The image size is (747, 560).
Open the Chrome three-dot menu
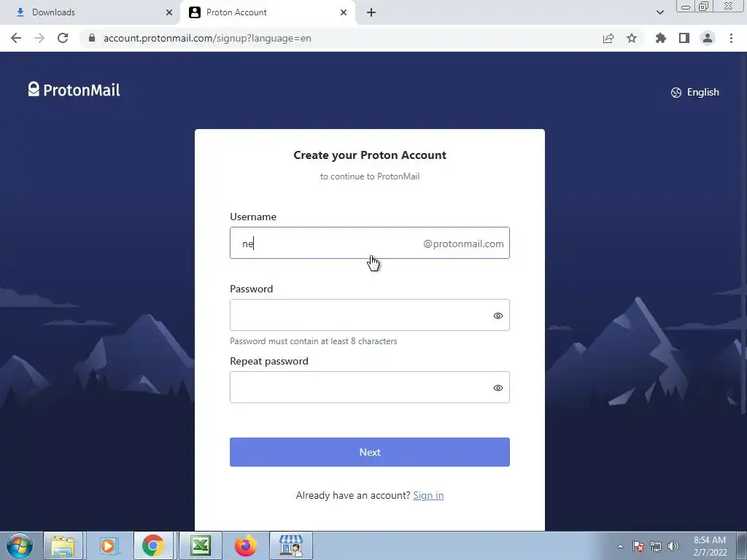(x=731, y=38)
